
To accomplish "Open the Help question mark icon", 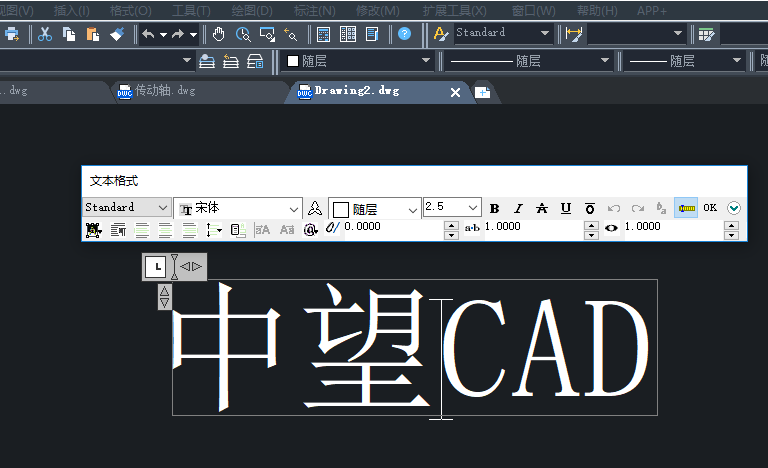I will tap(404, 34).
